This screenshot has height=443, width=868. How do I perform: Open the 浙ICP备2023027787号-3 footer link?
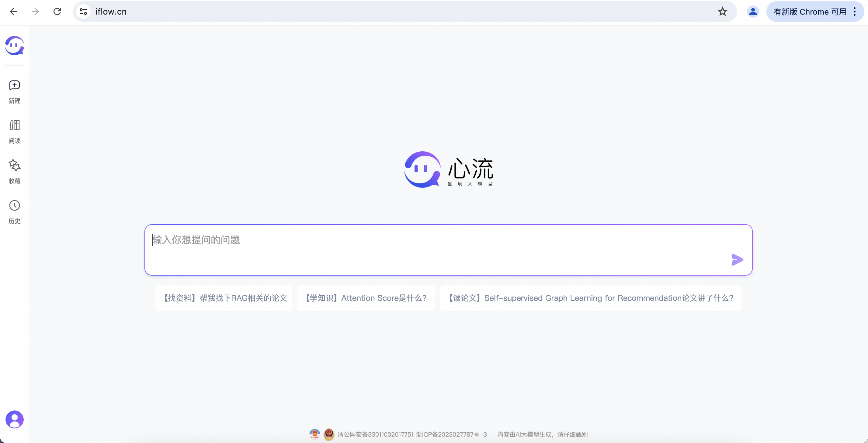[x=451, y=434]
